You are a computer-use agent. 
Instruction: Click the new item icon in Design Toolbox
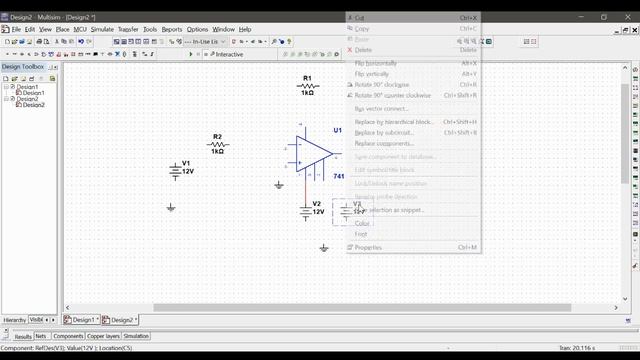pyautogui.click(x=6, y=78)
